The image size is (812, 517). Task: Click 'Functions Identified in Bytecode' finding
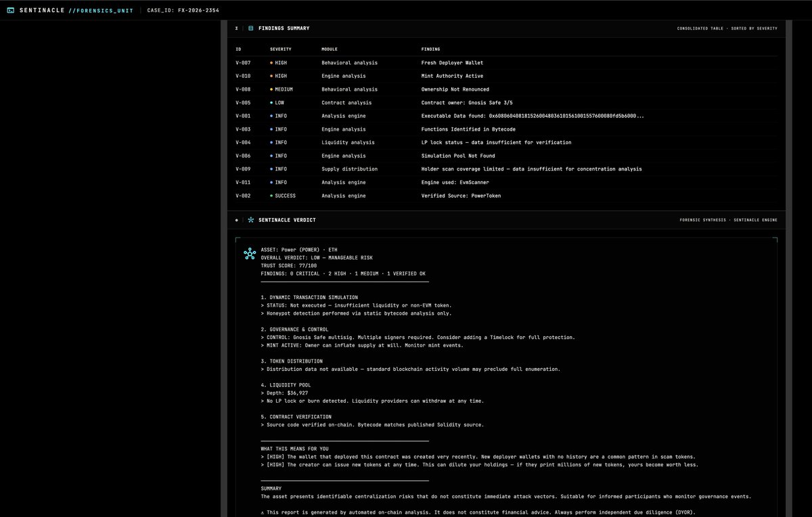[468, 129]
